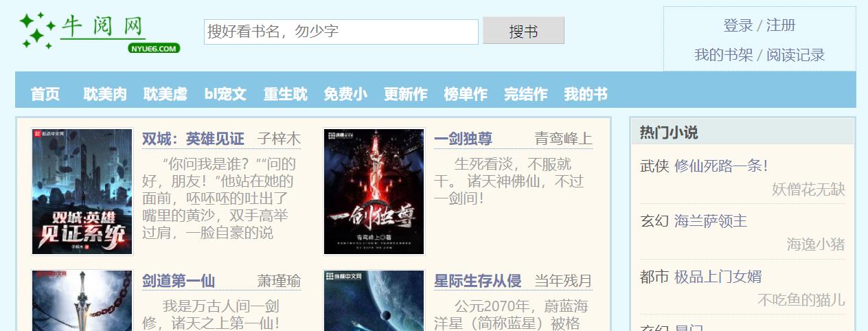Open hot novel 修仙死路一条! link
The width and height of the screenshot is (868, 331).
722,165
